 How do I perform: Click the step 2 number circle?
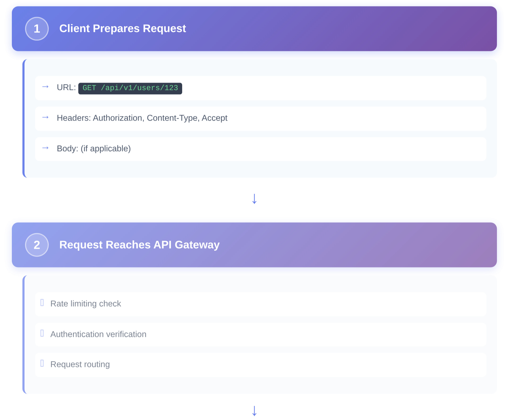37,245
